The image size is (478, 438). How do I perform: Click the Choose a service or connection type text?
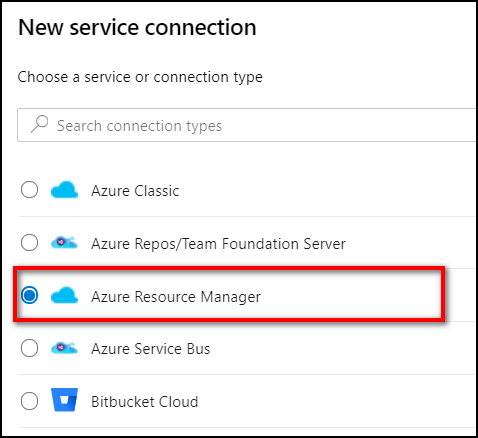(140, 77)
